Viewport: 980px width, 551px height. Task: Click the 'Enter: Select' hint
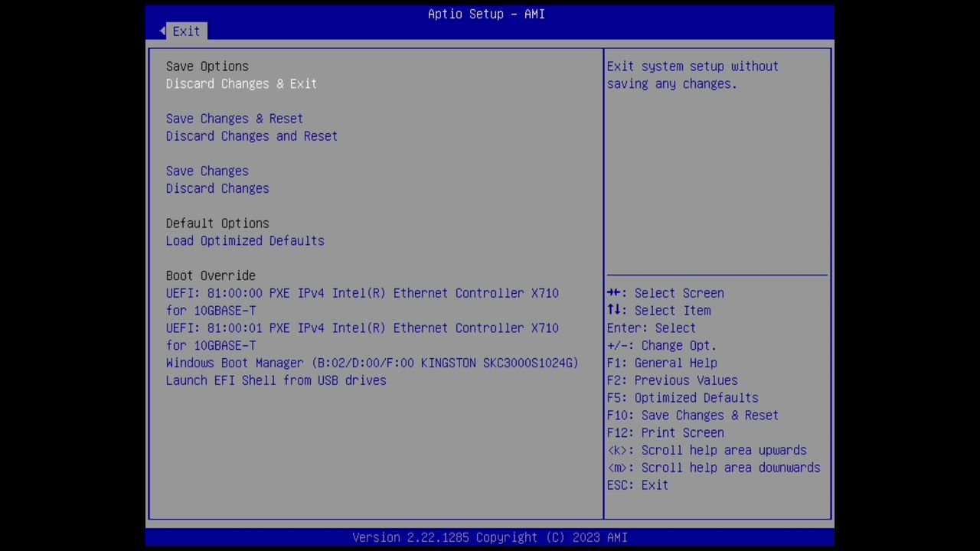pyautogui.click(x=651, y=328)
